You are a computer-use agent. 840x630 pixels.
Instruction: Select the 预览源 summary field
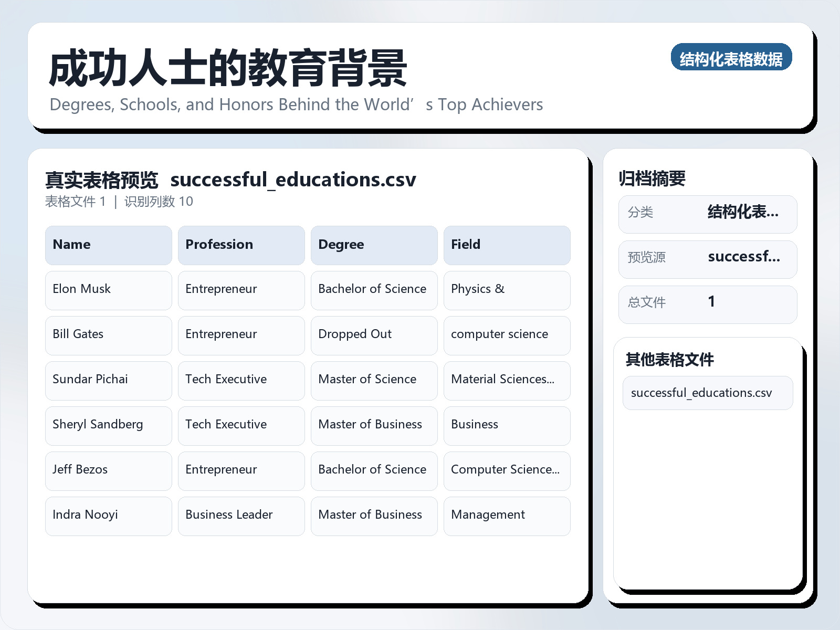tap(708, 259)
